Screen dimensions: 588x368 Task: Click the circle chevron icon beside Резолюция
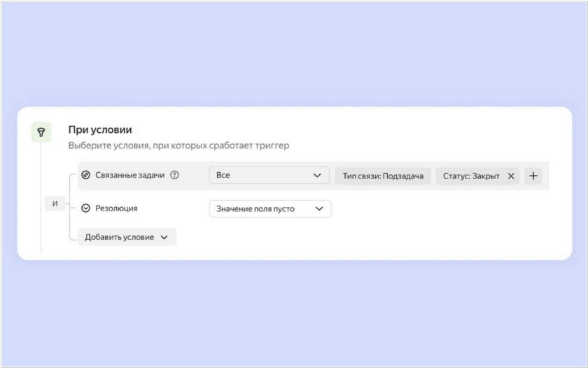click(86, 208)
